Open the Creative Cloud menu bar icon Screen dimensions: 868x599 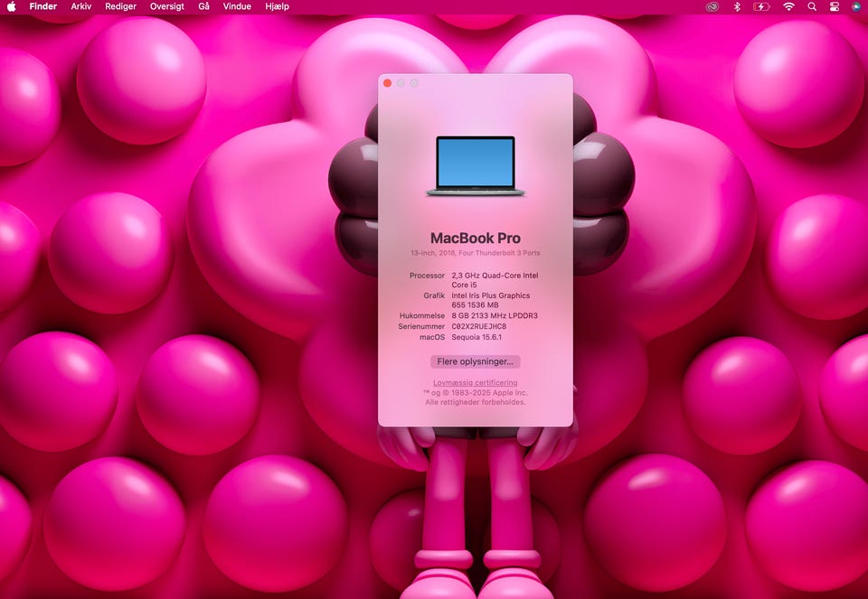coord(712,6)
